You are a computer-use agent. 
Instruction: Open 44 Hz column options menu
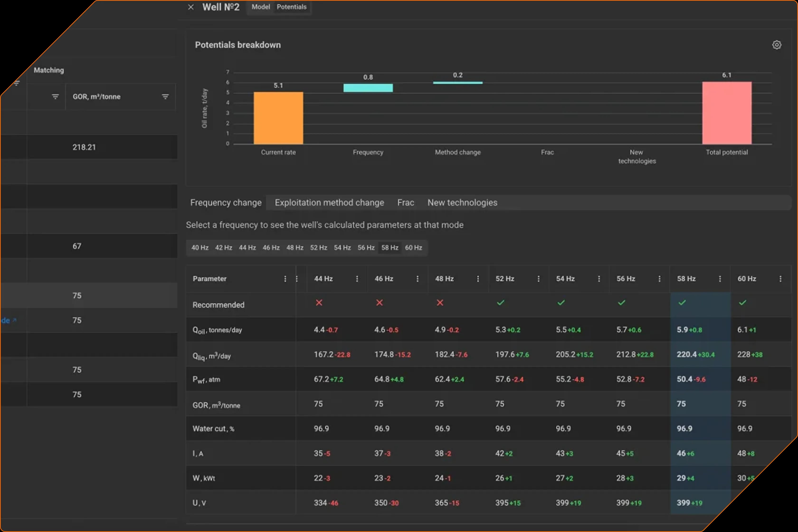pos(357,279)
